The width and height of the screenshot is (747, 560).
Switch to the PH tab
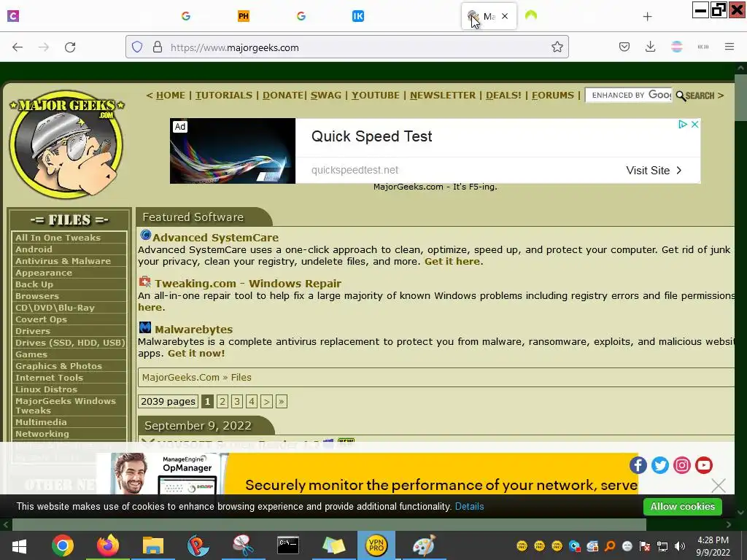pyautogui.click(x=244, y=16)
